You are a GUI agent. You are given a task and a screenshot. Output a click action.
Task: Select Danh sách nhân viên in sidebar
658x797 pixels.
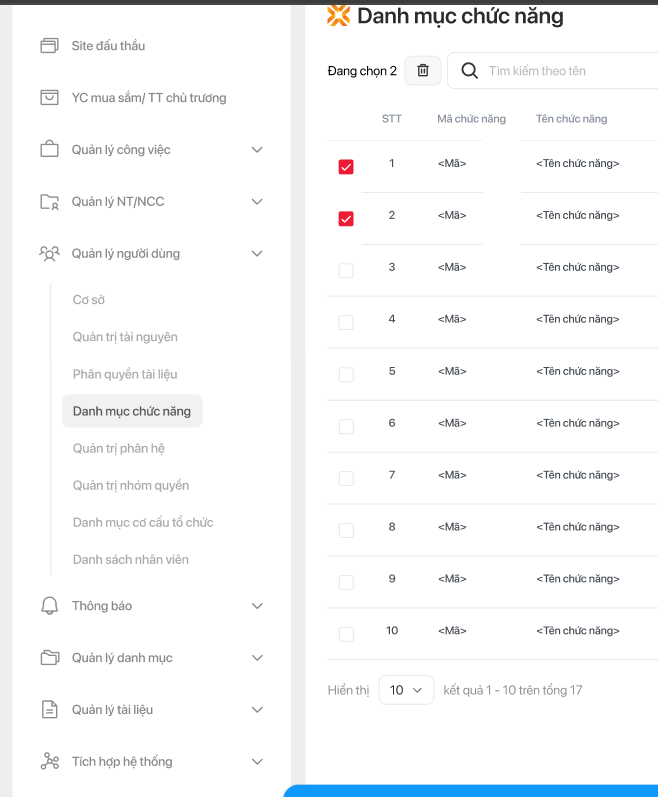[131, 559]
